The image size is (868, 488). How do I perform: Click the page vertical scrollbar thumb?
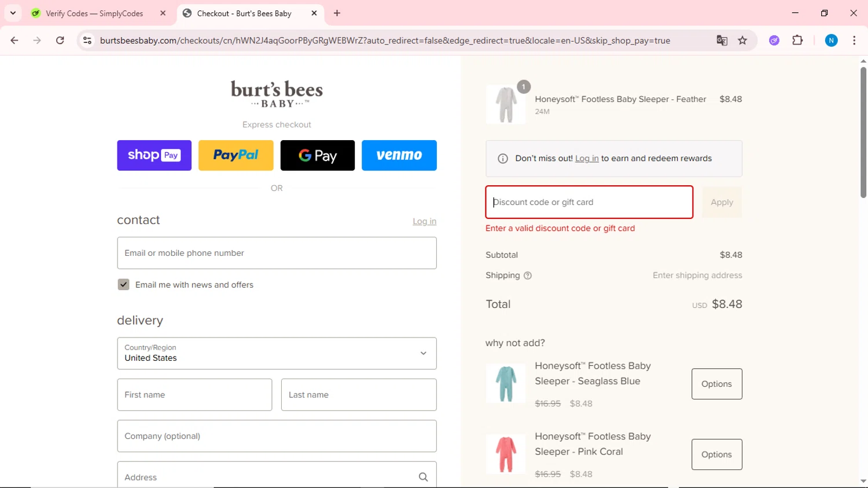coord(863,132)
